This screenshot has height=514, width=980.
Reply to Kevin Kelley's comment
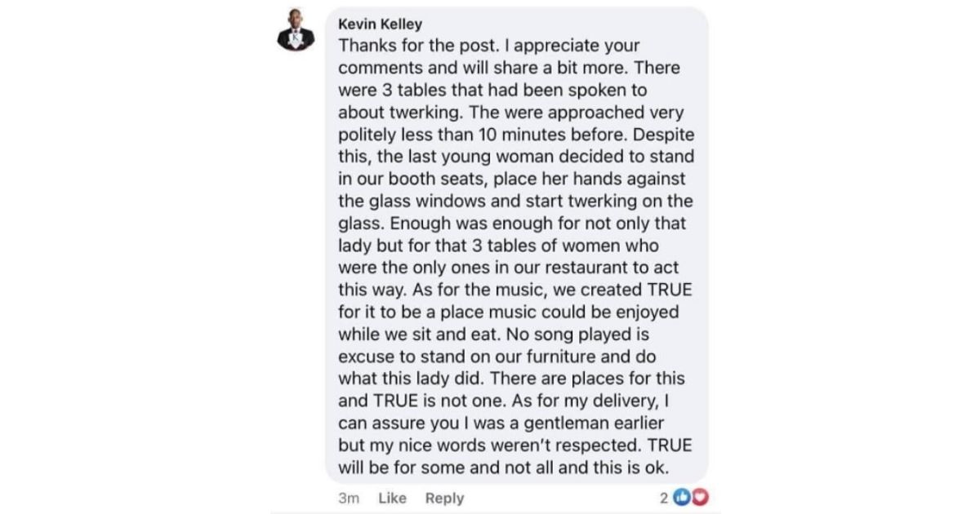[445, 498]
